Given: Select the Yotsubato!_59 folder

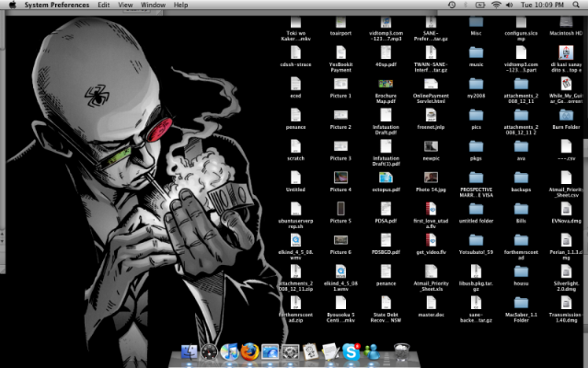Looking at the screenshot, I should pyautogui.click(x=476, y=240).
